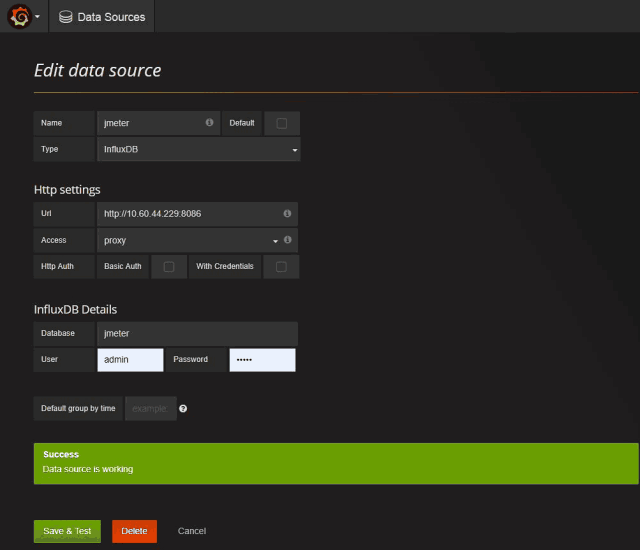Viewport: 640px width, 550px height.
Task: Click the red Delete button
Action: point(134,531)
